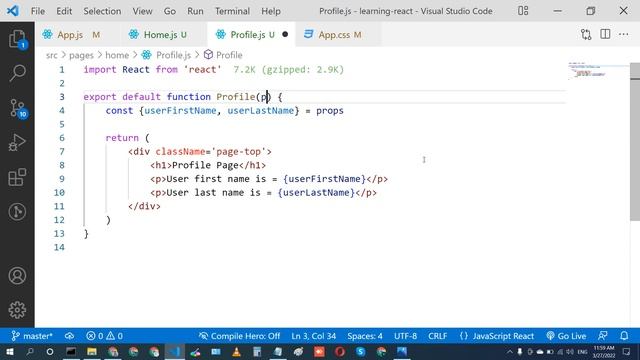
Task: Expand the pages breadcrumb
Action: (x=81, y=55)
